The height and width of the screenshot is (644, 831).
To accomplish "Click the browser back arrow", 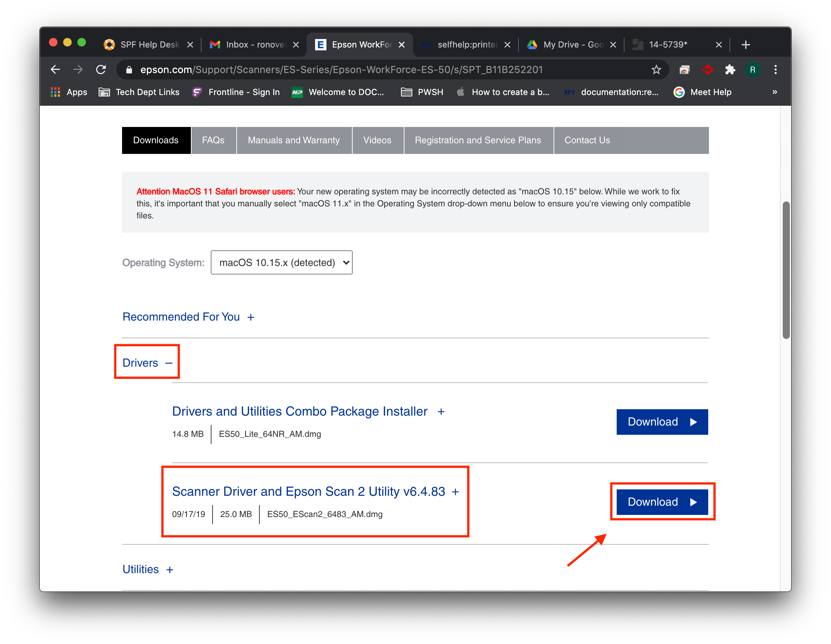I will (56, 70).
